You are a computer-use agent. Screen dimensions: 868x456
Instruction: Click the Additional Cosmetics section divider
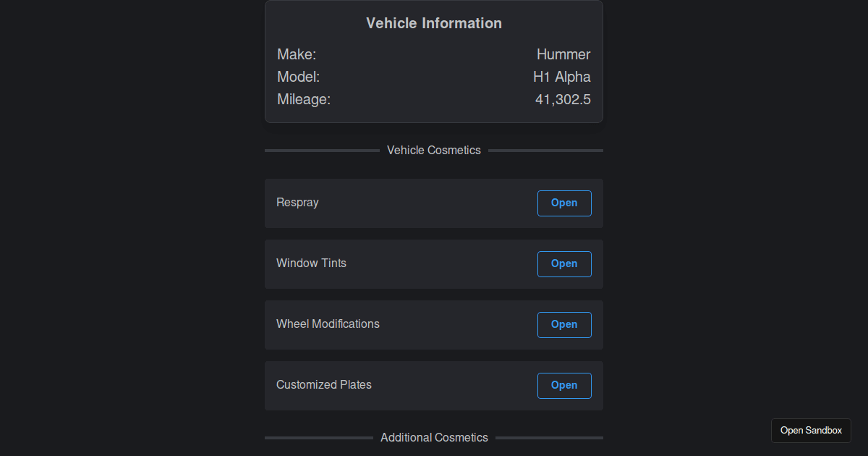434,438
